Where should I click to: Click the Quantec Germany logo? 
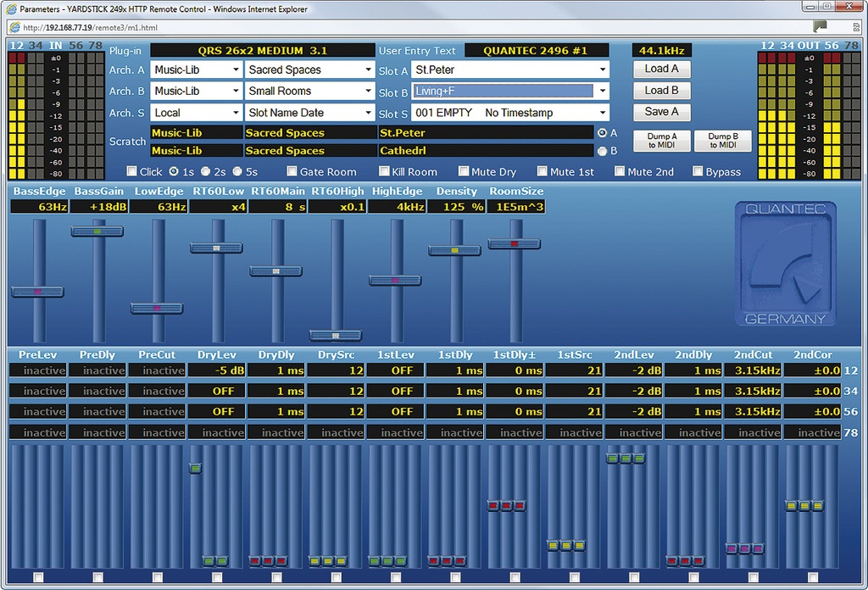point(786,264)
